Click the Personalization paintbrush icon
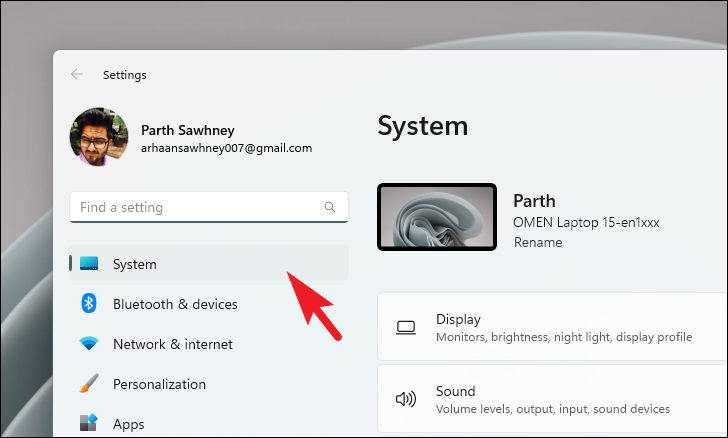Screen dimensions: 728x438 tap(89, 383)
